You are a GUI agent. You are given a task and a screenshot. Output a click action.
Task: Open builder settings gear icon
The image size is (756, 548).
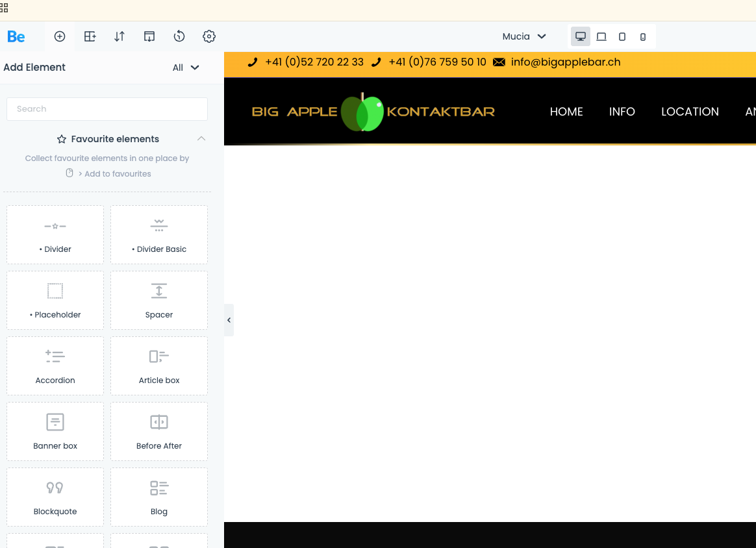tap(208, 36)
